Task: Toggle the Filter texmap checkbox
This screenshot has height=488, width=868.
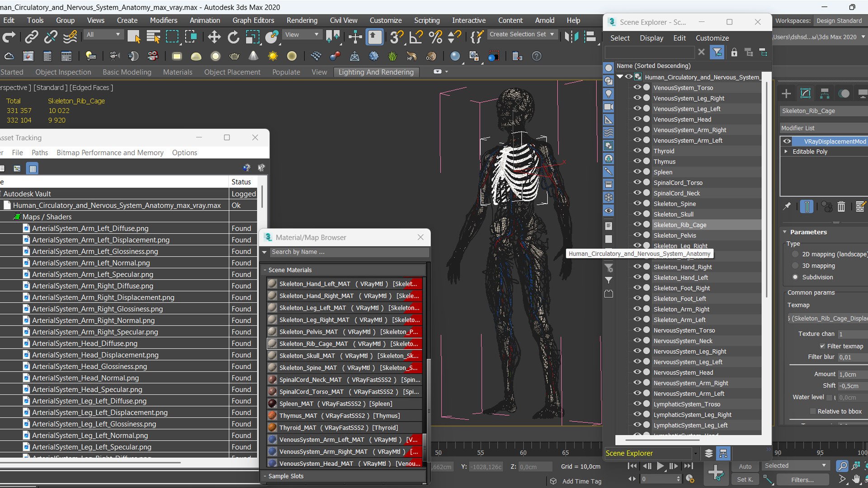Action: [822, 346]
